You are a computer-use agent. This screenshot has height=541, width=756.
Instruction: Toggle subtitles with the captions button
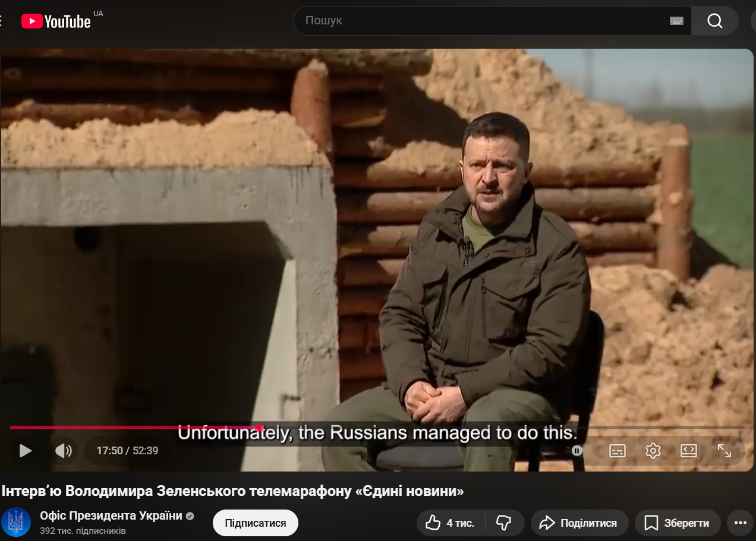[618, 451]
